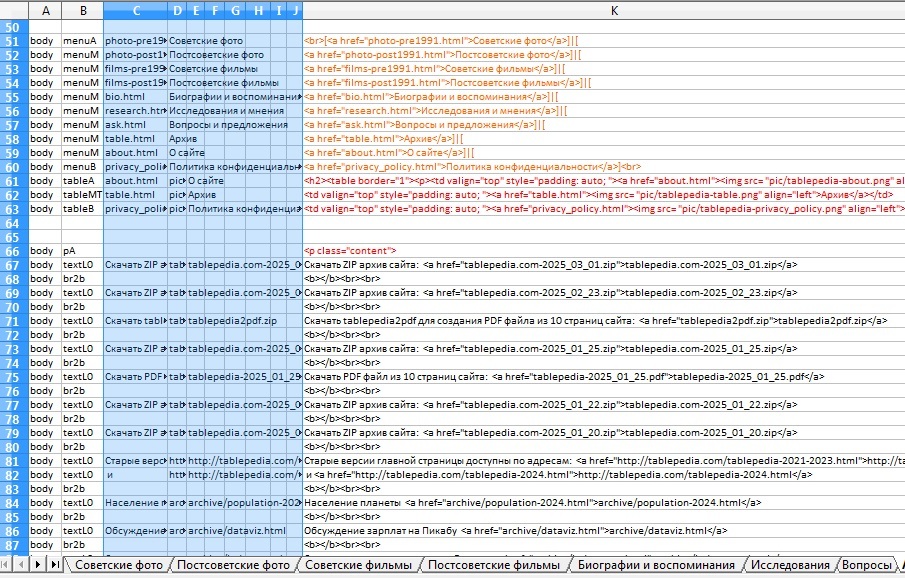
Task: Click the select-all corner box
Action: coord(13,10)
